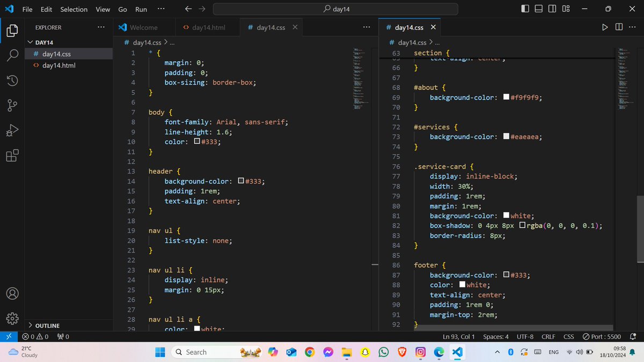This screenshot has height=362, width=644.
Task: Toggle secondary side bar visibility
Action: (x=552, y=9)
